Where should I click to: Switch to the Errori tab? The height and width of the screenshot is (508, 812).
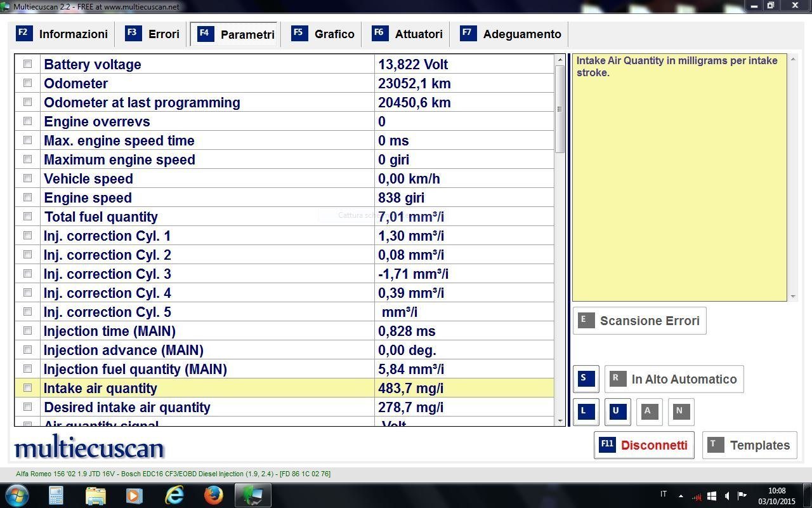[x=152, y=34]
